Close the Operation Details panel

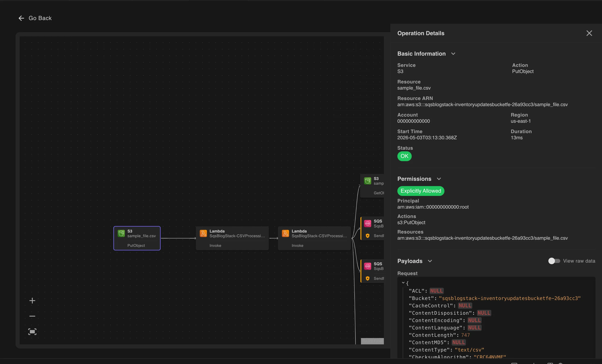point(589,33)
